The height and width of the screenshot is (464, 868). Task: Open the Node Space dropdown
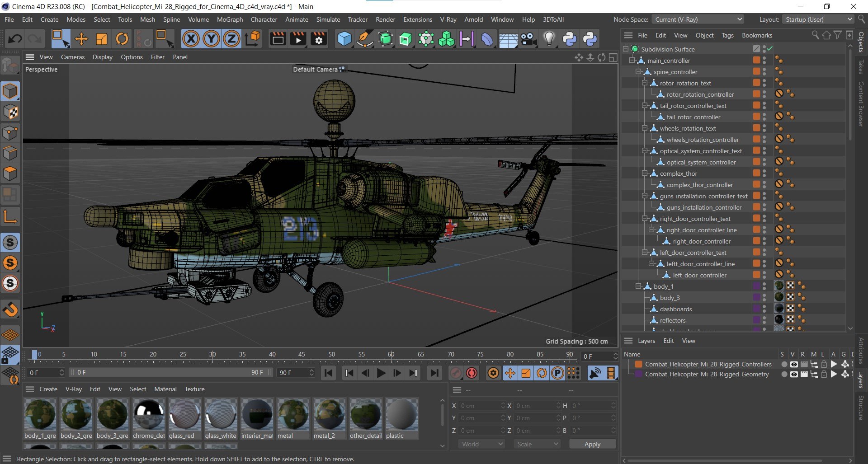pyautogui.click(x=698, y=19)
